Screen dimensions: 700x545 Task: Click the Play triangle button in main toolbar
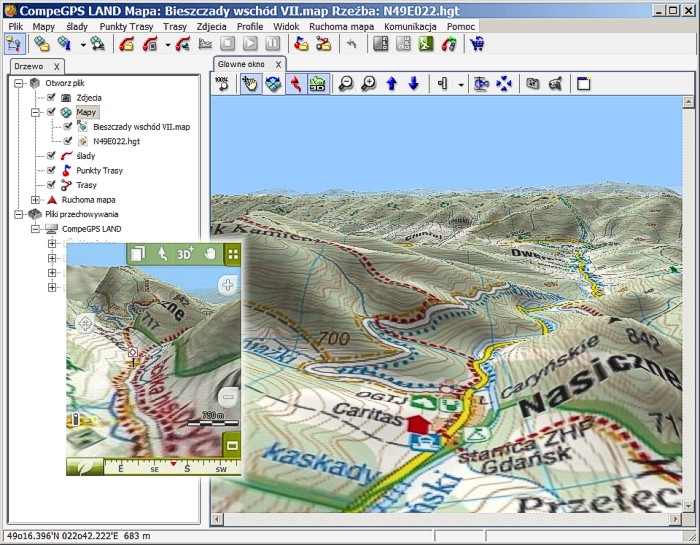pyautogui.click(x=250, y=44)
